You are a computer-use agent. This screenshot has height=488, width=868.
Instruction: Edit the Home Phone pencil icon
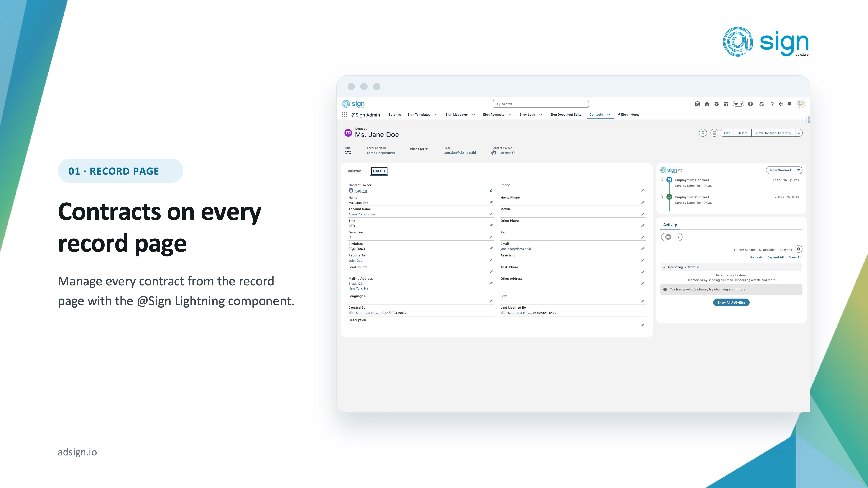tap(643, 203)
